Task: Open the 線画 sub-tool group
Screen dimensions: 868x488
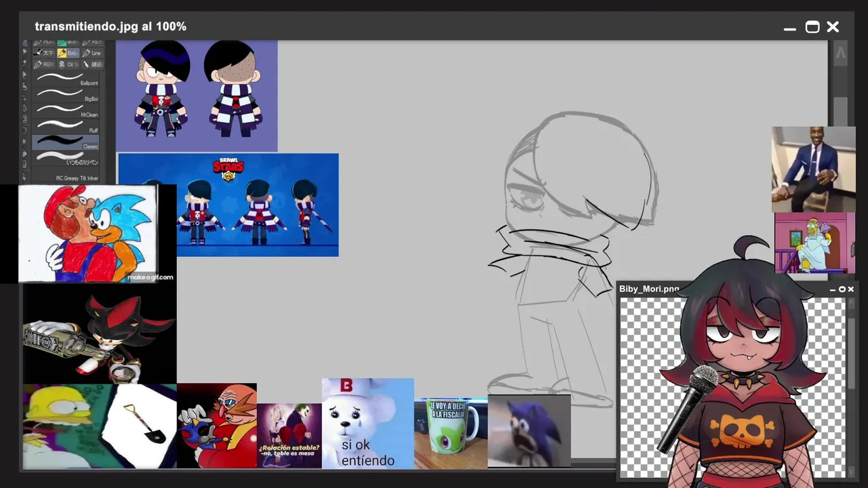Action: (92, 64)
